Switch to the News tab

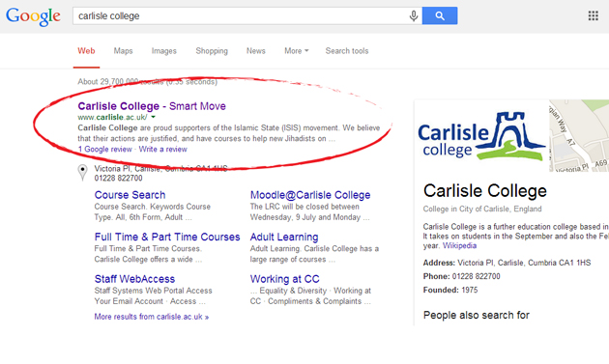coord(255,51)
